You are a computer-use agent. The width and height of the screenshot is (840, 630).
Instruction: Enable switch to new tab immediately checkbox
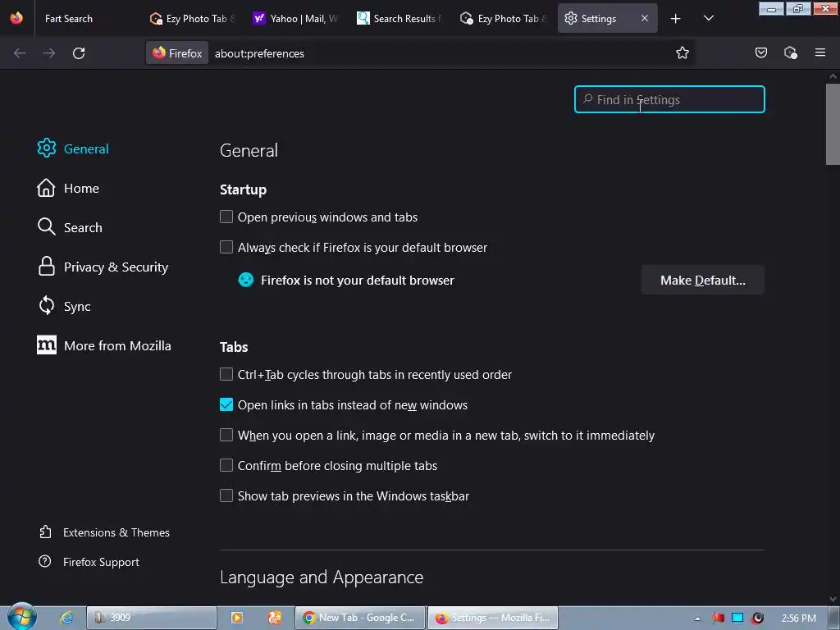pyautogui.click(x=226, y=435)
